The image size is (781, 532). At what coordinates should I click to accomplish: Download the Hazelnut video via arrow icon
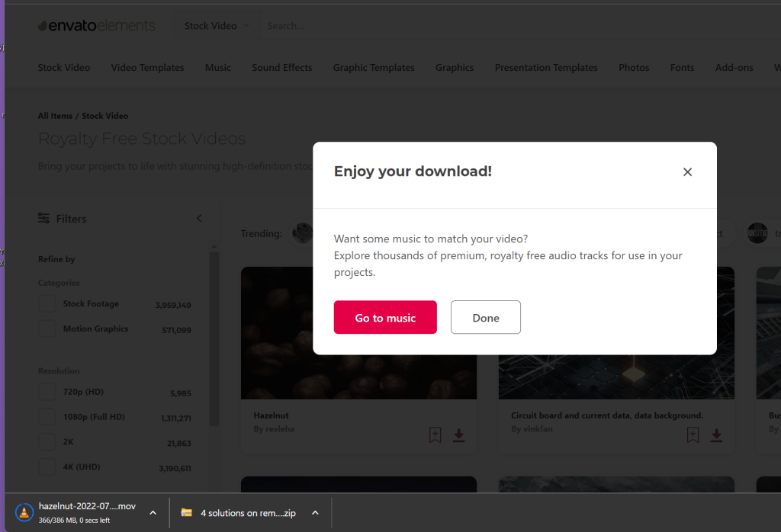click(458, 435)
